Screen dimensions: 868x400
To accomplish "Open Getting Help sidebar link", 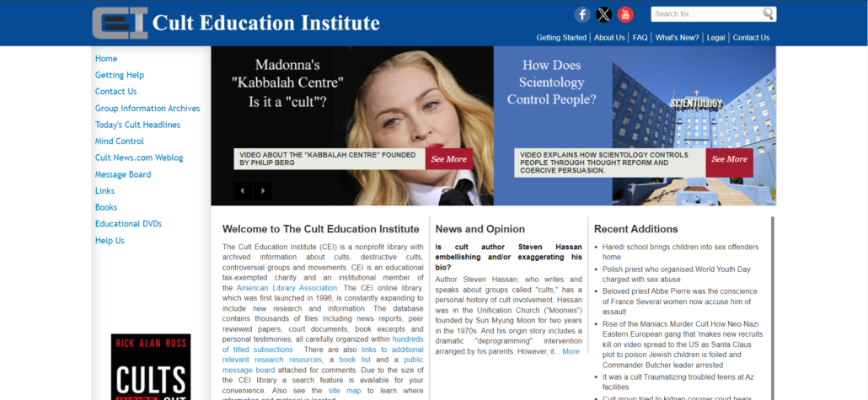I will tap(120, 75).
